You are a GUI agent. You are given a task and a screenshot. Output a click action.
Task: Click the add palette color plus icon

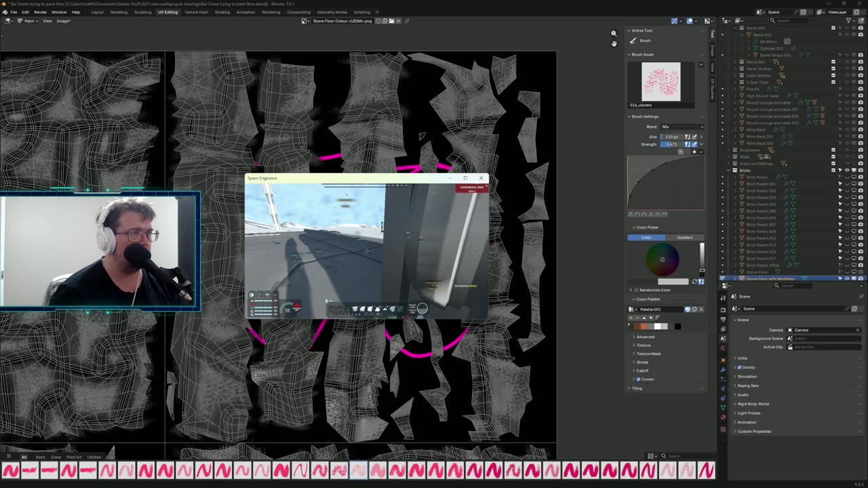pos(631,318)
